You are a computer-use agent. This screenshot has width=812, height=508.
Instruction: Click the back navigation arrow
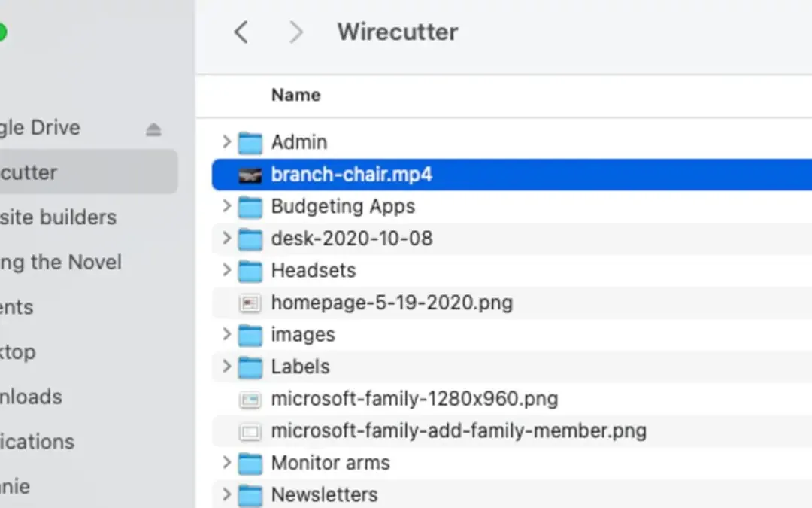pyautogui.click(x=241, y=32)
